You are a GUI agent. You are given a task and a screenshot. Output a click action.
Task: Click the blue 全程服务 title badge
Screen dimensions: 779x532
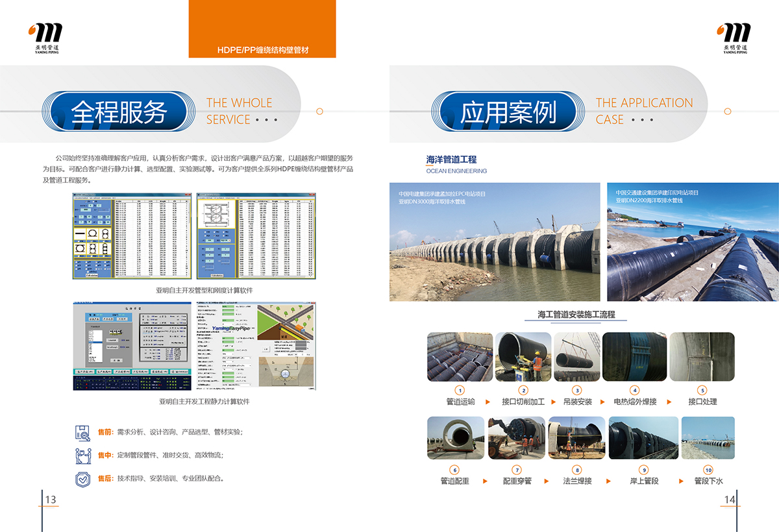(119, 112)
